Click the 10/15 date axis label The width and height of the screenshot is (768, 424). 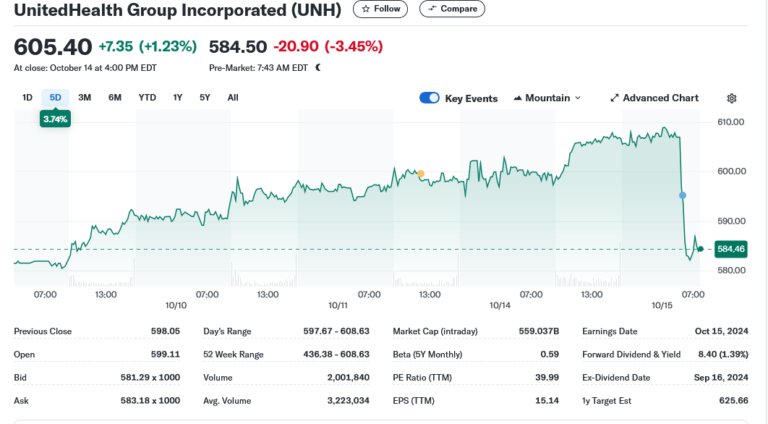click(662, 306)
